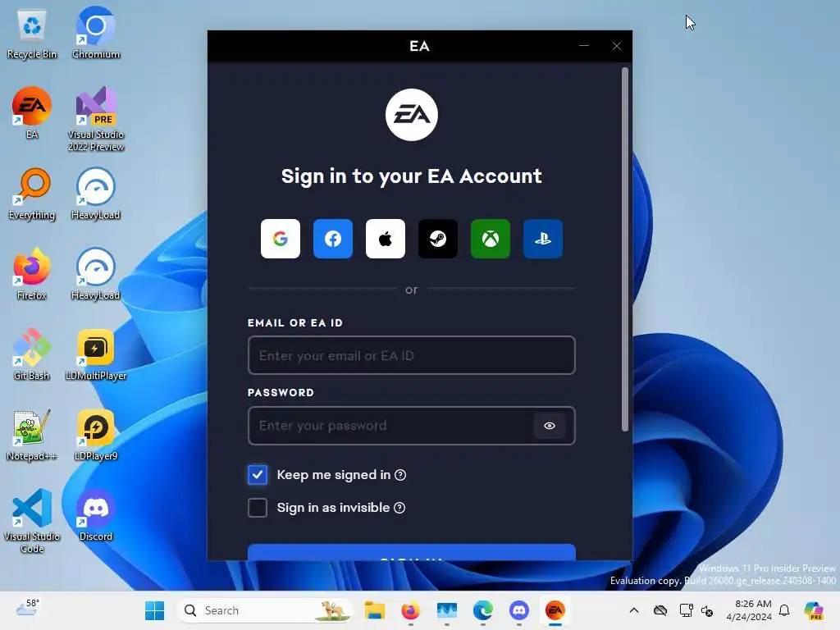Choose Apple sign-in icon
This screenshot has height=630, width=840.
point(386,239)
